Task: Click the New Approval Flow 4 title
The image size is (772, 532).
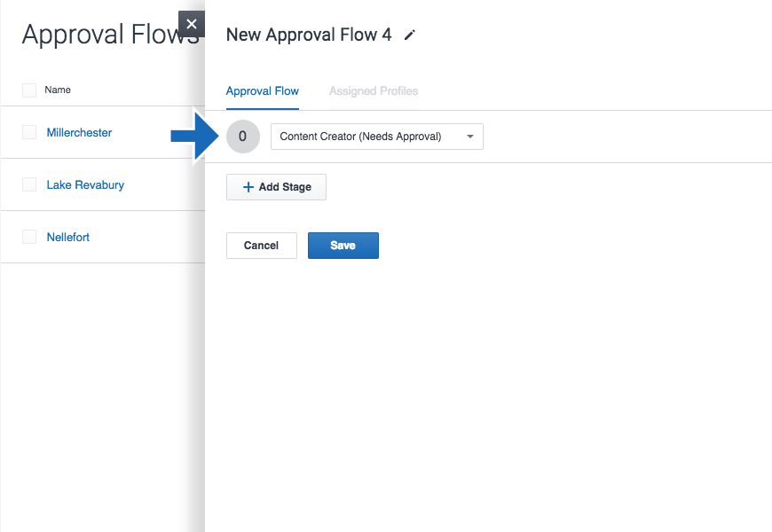Action: 309,35
